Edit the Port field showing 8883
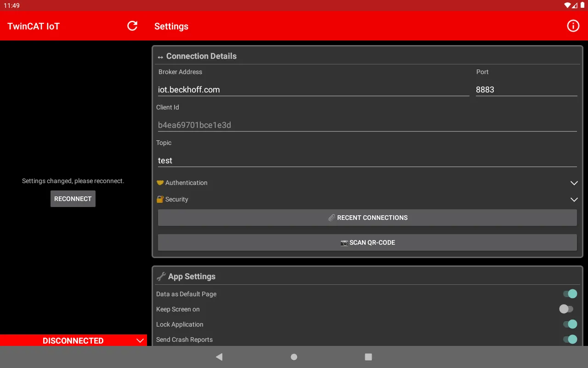This screenshot has height=368, width=588. click(x=526, y=90)
